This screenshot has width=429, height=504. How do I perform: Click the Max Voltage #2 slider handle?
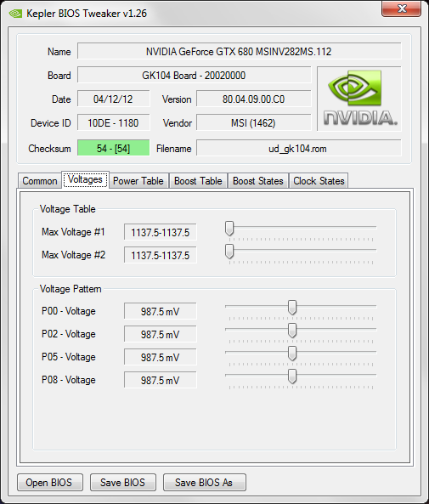(229, 251)
